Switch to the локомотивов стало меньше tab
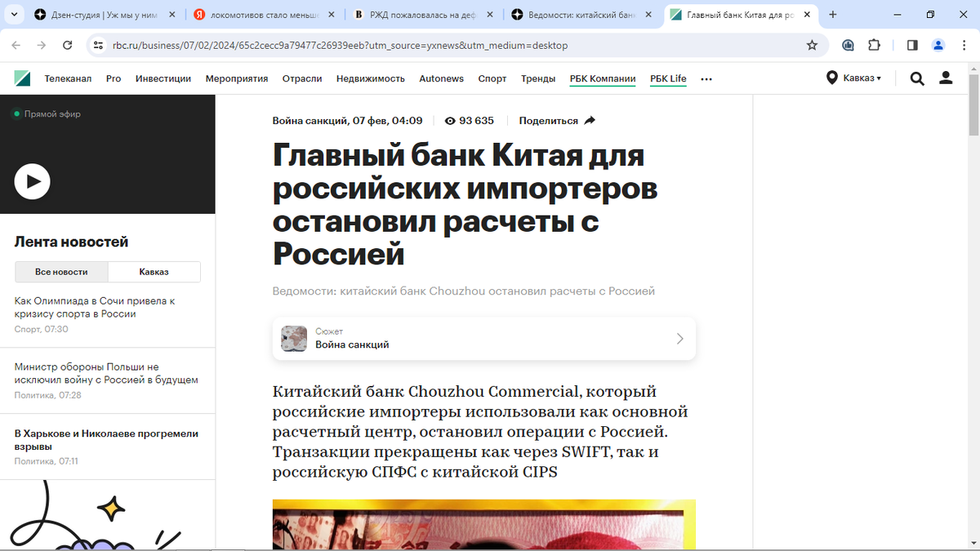 (263, 15)
